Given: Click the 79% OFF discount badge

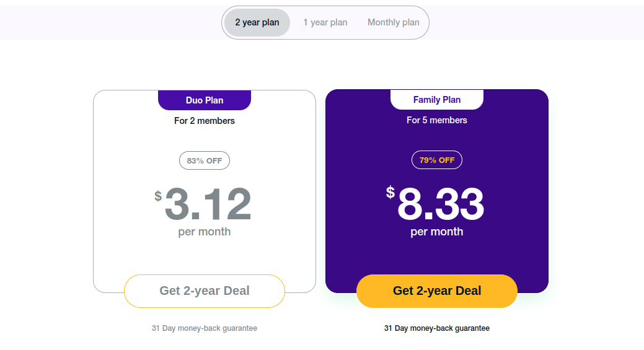Looking at the screenshot, I should click(437, 160).
